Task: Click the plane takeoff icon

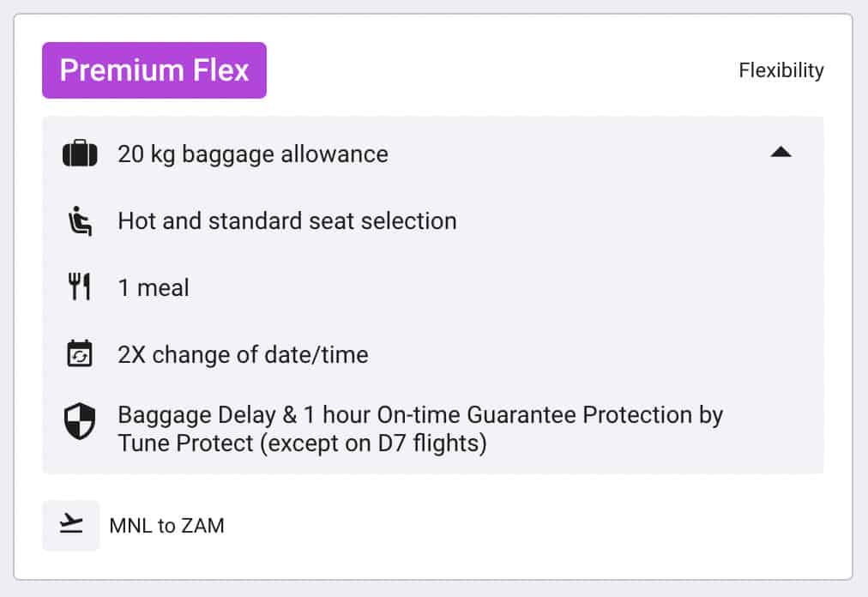Action: tap(71, 525)
